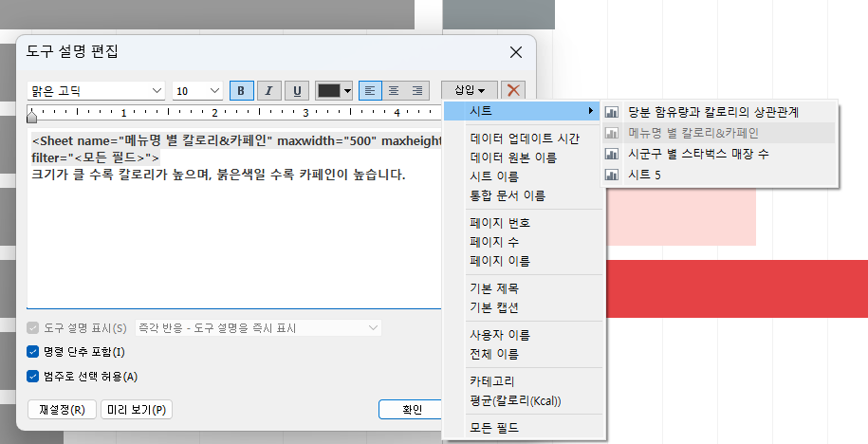Click the red X clear button
The image size is (868, 444).
point(513,90)
